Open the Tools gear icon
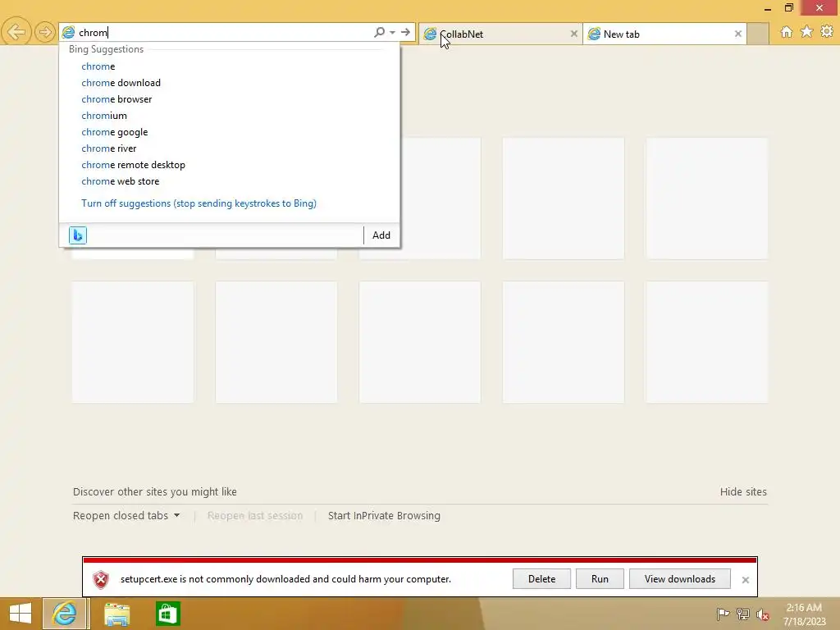This screenshot has width=840, height=630. (x=827, y=32)
